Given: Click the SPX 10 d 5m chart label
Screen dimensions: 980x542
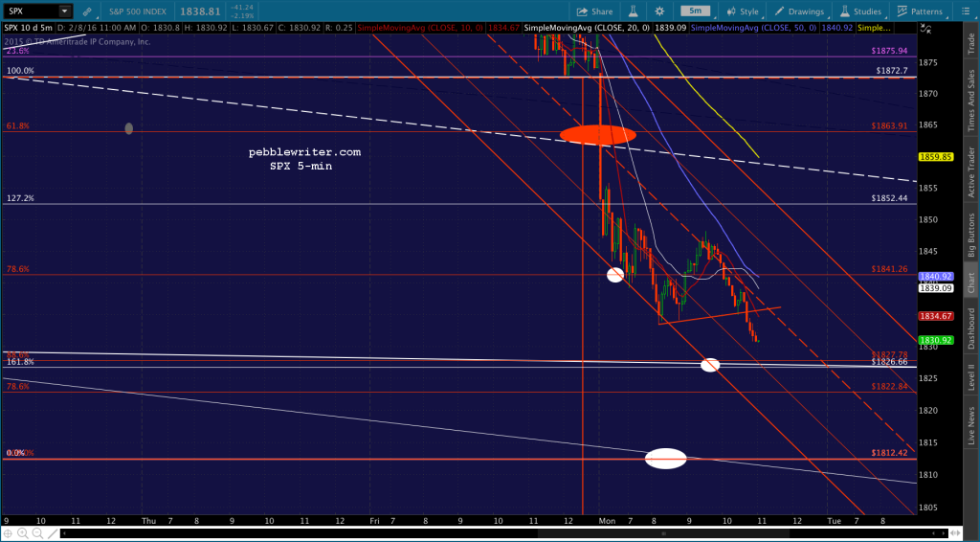Looking at the screenshot, I should pos(29,28).
